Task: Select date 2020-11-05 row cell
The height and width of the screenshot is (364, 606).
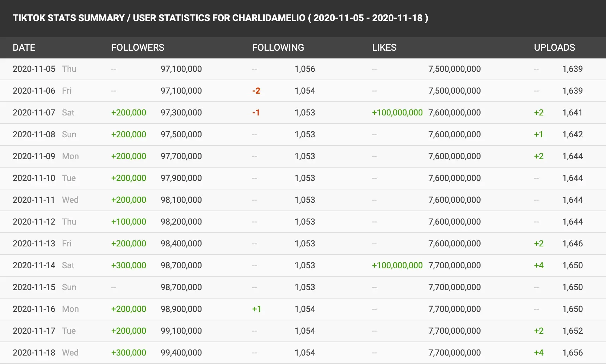Action: point(34,69)
